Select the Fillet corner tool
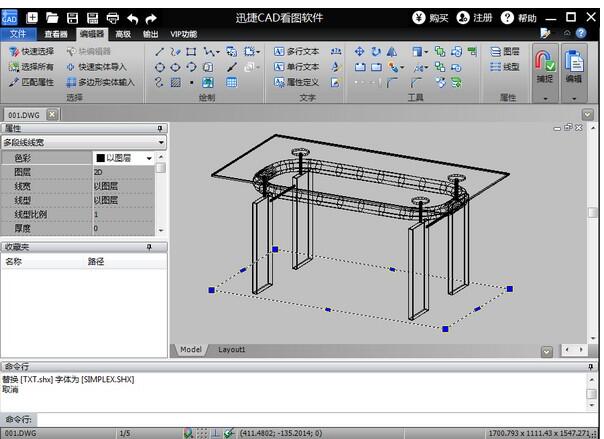Screen dimensions: 604x439 point(392,82)
